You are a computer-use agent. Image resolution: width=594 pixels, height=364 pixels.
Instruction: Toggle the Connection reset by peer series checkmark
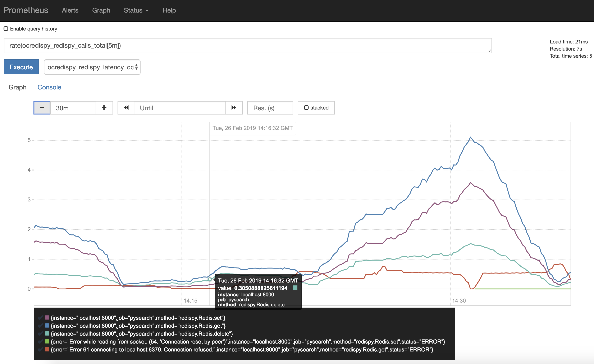click(41, 341)
